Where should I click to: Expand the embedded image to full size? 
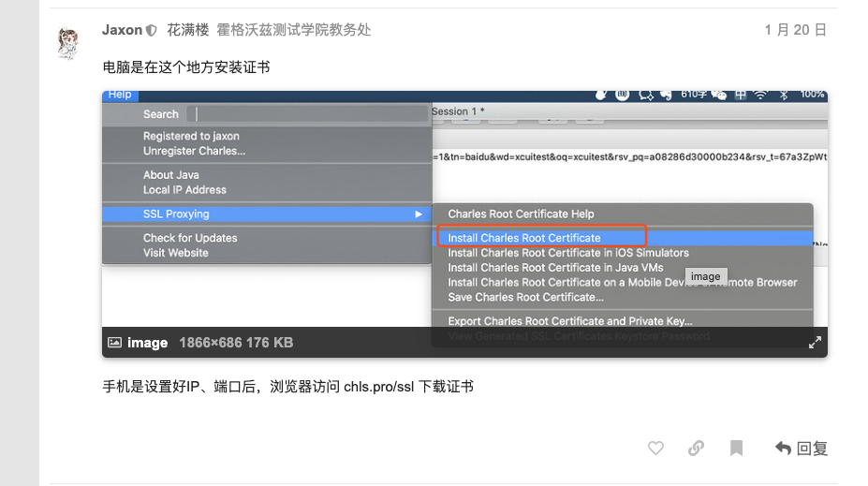coord(815,343)
